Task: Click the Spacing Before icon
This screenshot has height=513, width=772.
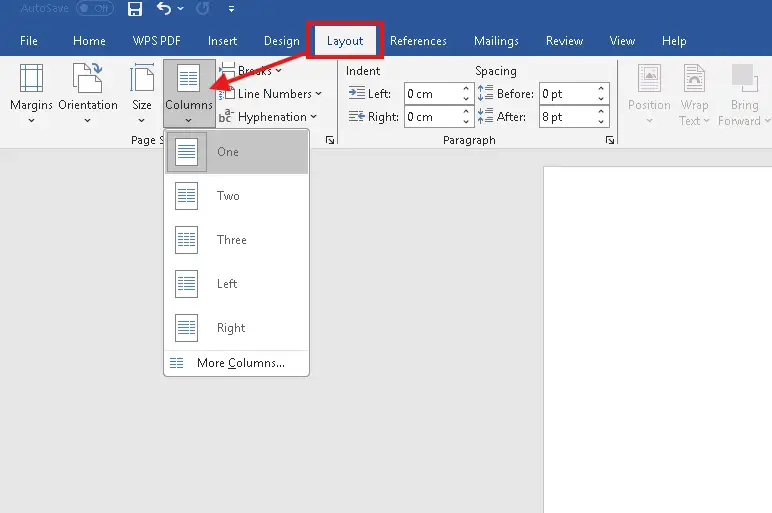Action: click(485, 92)
